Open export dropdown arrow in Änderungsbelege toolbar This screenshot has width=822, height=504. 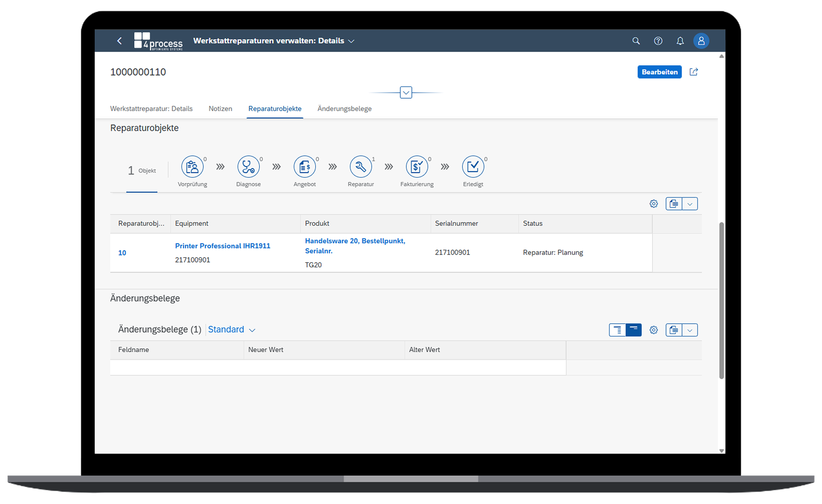pos(690,330)
